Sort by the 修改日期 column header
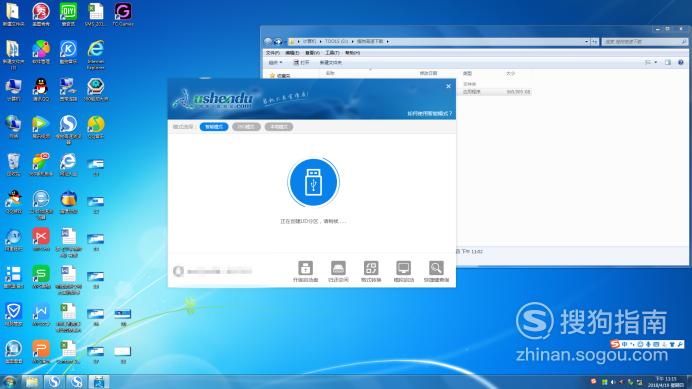This screenshot has height=389, width=692. click(x=428, y=73)
